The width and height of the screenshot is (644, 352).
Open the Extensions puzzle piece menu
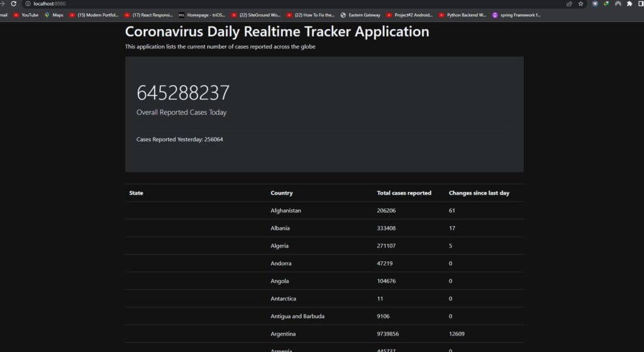(x=629, y=4)
